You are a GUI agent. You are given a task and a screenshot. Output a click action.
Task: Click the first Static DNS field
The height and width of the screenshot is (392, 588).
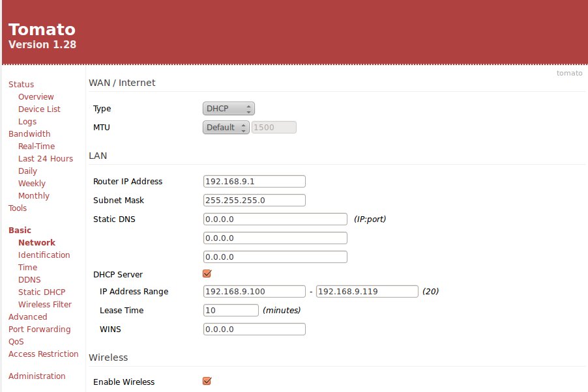click(275, 219)
